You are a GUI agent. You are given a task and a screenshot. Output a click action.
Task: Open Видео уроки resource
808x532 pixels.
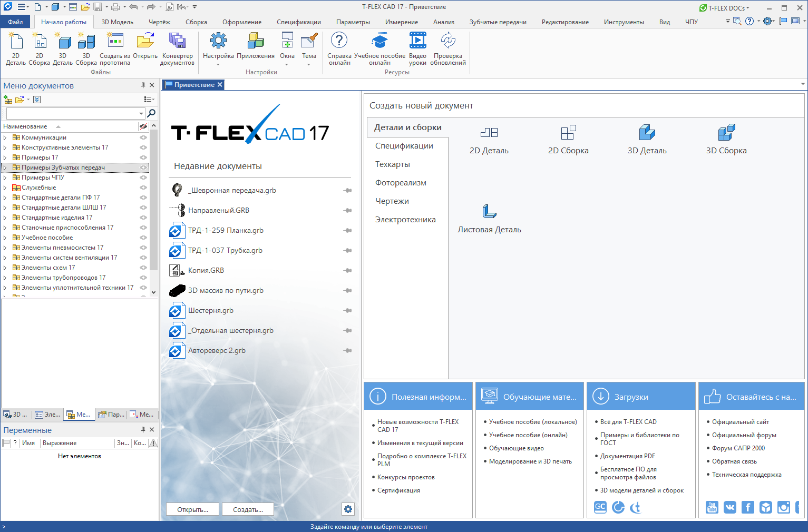click(x=417, y=48)
